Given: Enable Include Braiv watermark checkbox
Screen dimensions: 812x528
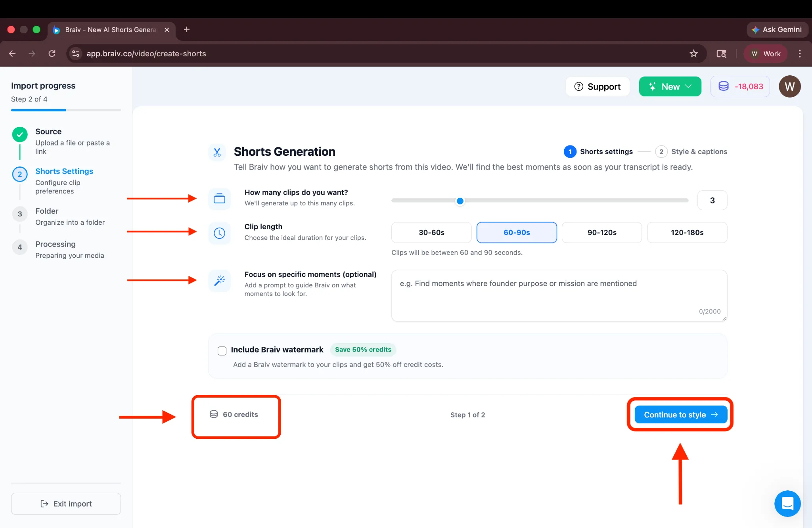Looking at the screenshot, I should coord(222,350).
